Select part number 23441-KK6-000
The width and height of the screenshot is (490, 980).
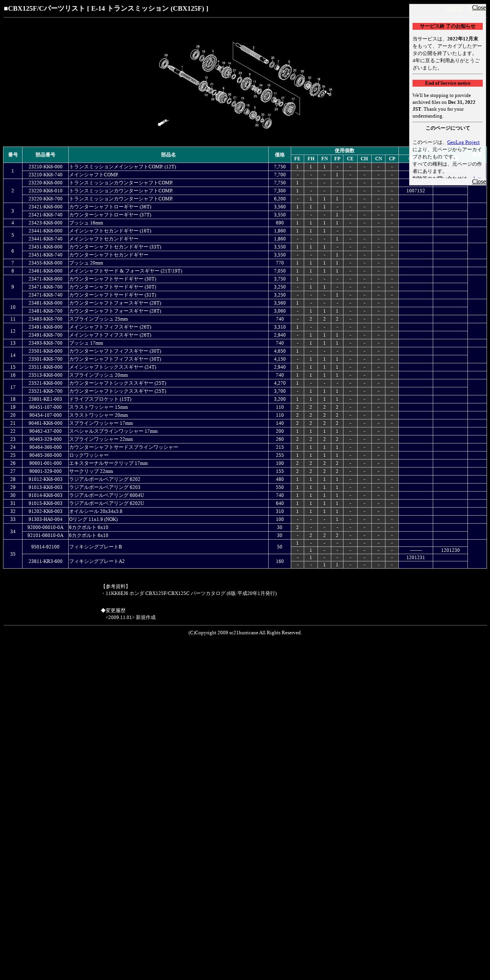coord(45,231)
